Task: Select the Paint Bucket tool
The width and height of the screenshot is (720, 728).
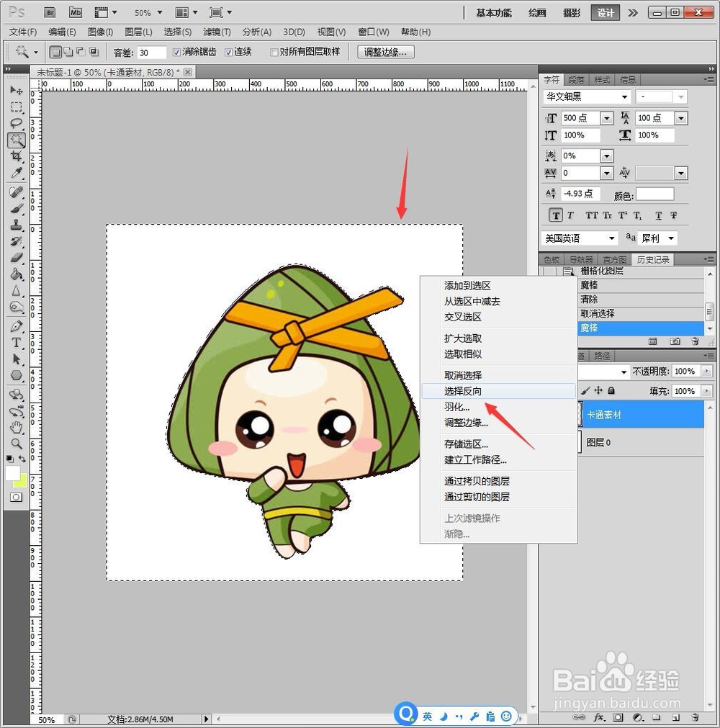Action: pyautogui.click(x=17, y=274)
